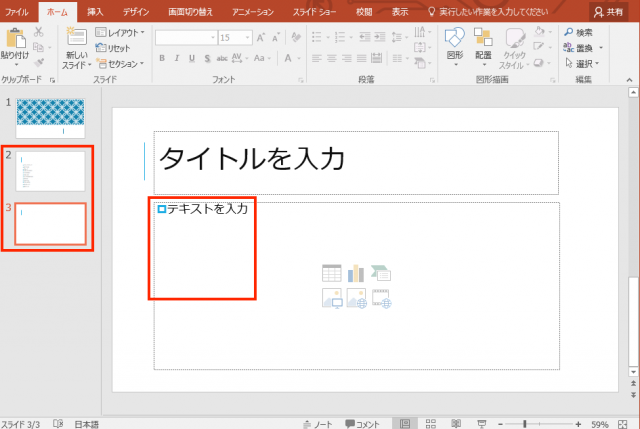Click the 共有 (Share) button
Viewport: 640px width, 429px height.
pos(611,11)
